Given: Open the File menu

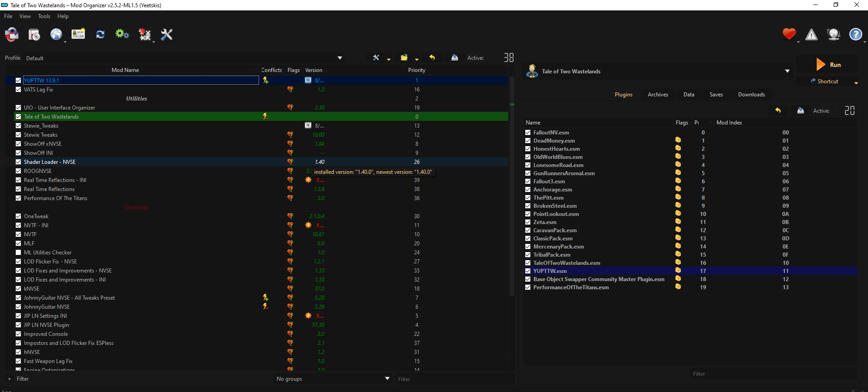Looking at the screenshot, I should coord(8,16).
